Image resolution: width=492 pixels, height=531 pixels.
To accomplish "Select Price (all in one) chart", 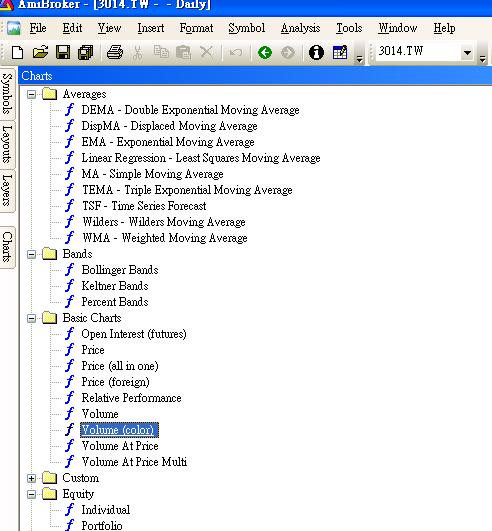I will coord(120,366).
